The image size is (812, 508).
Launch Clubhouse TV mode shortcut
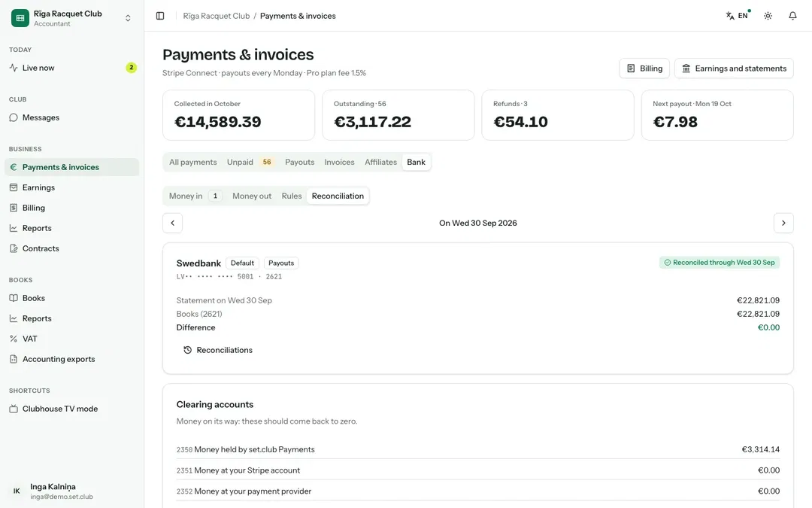click(72, 409)
